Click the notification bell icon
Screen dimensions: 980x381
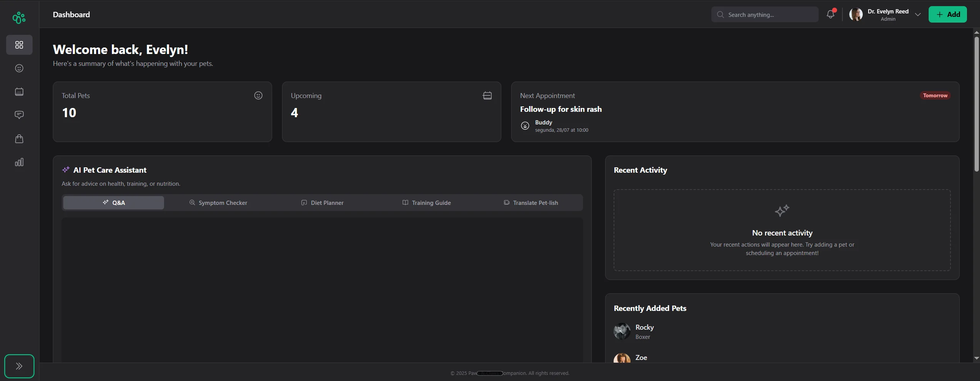[830, 15]
